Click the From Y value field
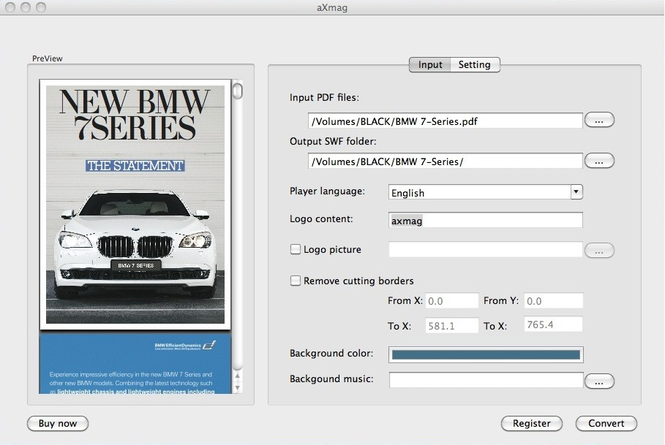This screenshot has width=665, height=445. tap(553, 301)
